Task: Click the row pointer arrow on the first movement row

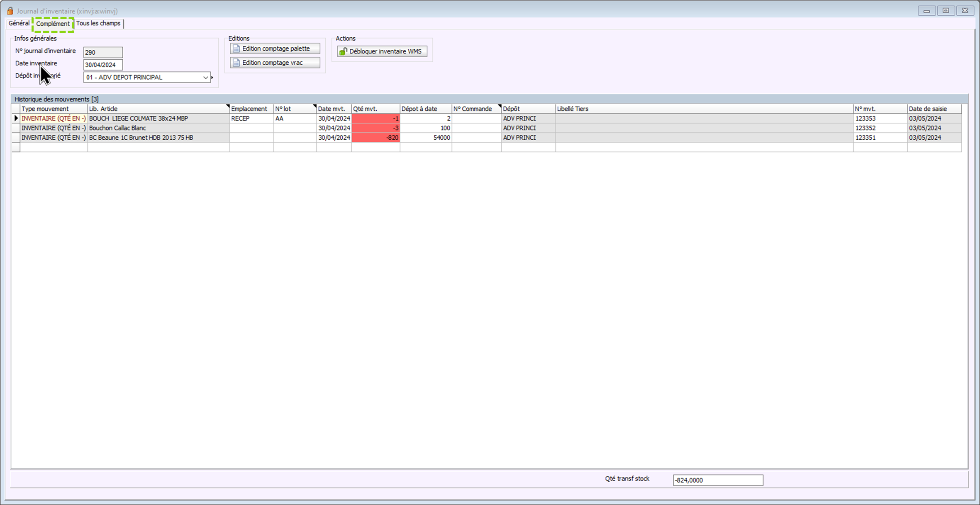Action: (x=16, y=119)
